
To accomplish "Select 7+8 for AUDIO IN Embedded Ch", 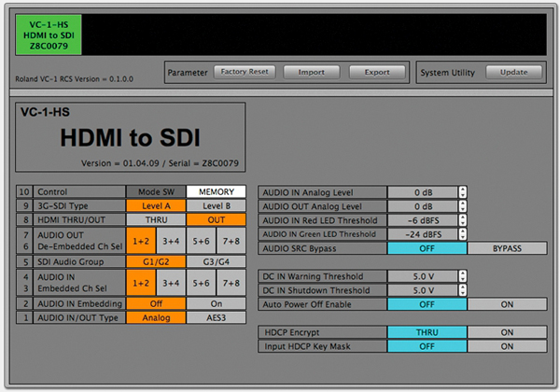I will point(231,283).
